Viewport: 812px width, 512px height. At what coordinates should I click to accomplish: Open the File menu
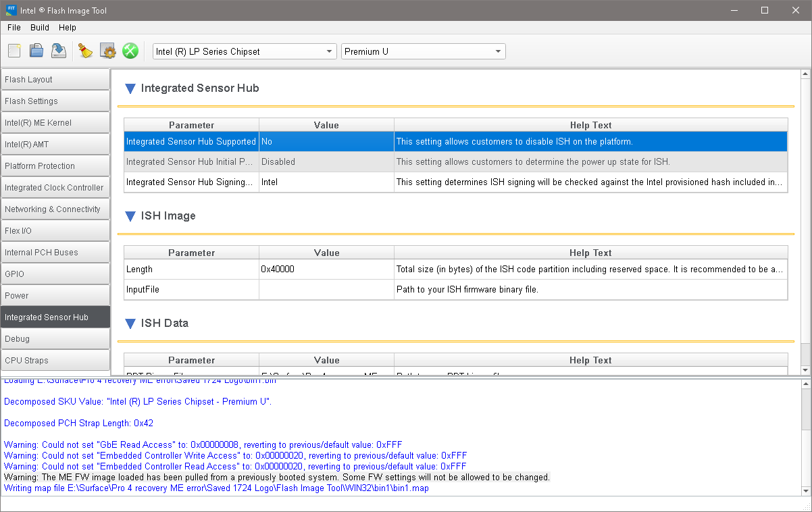tap(14, 28)
